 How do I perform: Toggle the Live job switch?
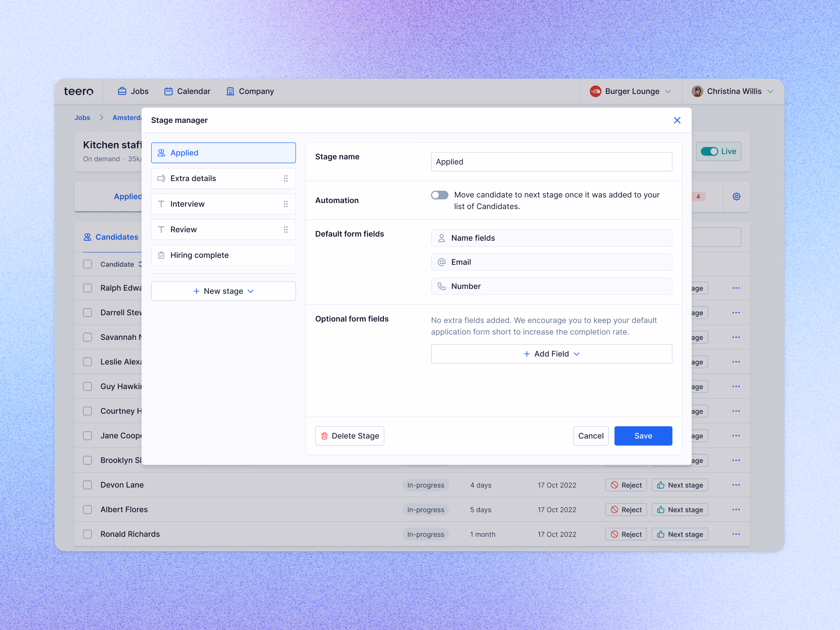click(709, 151)
